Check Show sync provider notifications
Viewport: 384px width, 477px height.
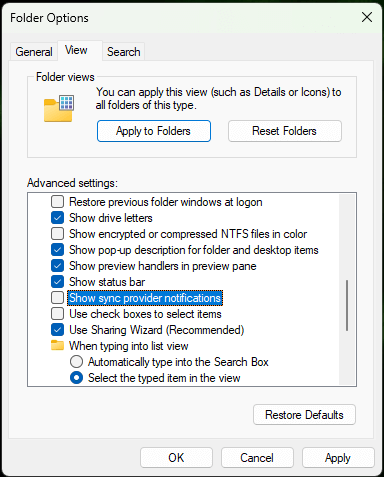[x=57, y=298]
